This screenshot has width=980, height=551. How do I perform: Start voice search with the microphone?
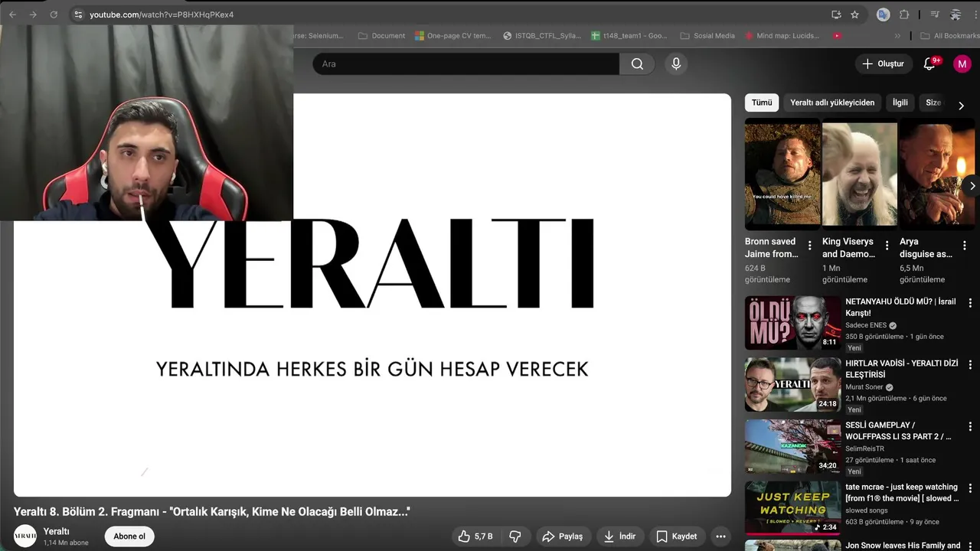676,64
